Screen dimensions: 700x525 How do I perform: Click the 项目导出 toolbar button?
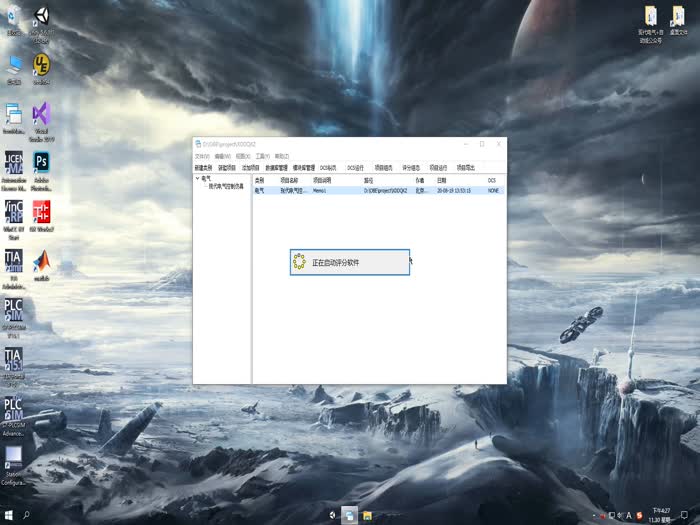click(x=466, y=168)
